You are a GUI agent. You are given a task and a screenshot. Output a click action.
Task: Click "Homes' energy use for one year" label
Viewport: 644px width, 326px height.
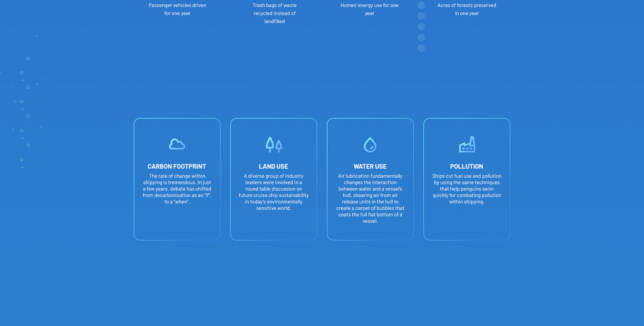(x=369, y=9)
